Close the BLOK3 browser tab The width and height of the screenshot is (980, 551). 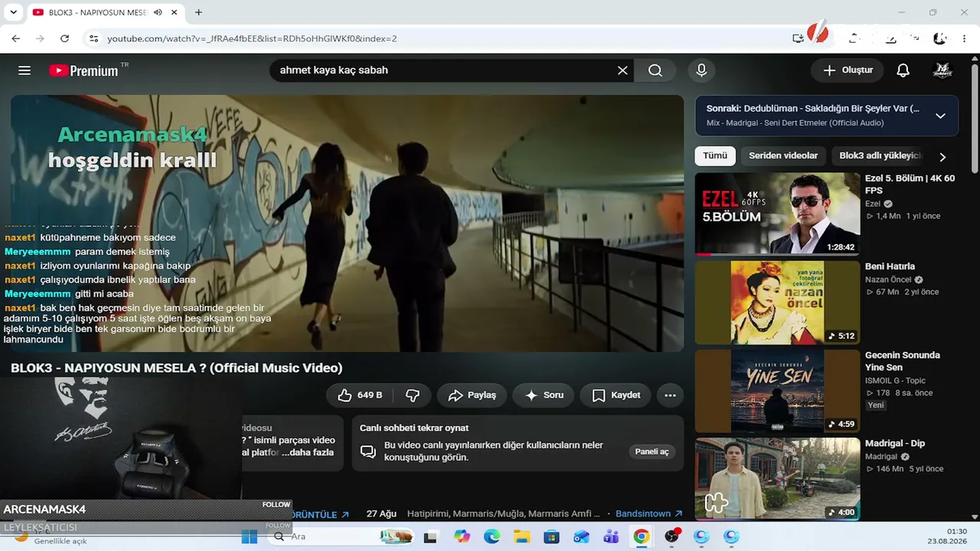point(175,12)
